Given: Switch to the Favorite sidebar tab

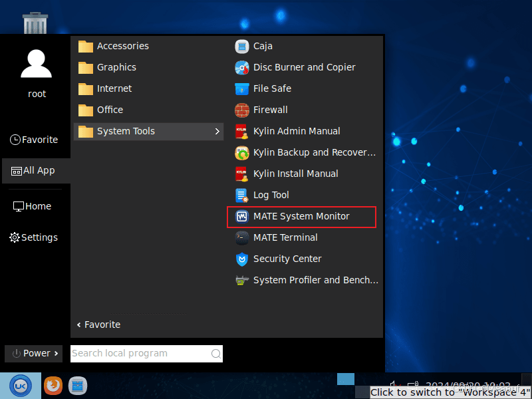Looking at the screenshot, I should pos(34,140).
